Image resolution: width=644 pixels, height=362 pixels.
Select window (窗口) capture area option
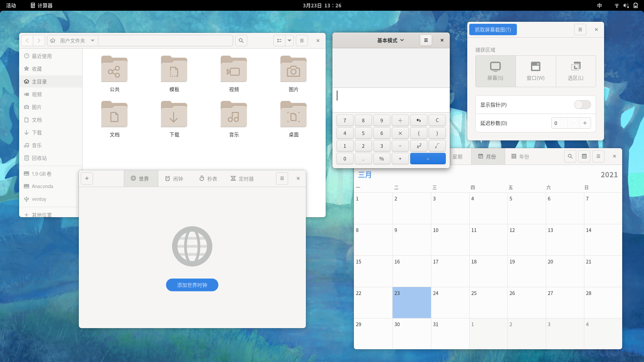pos(535,71)
